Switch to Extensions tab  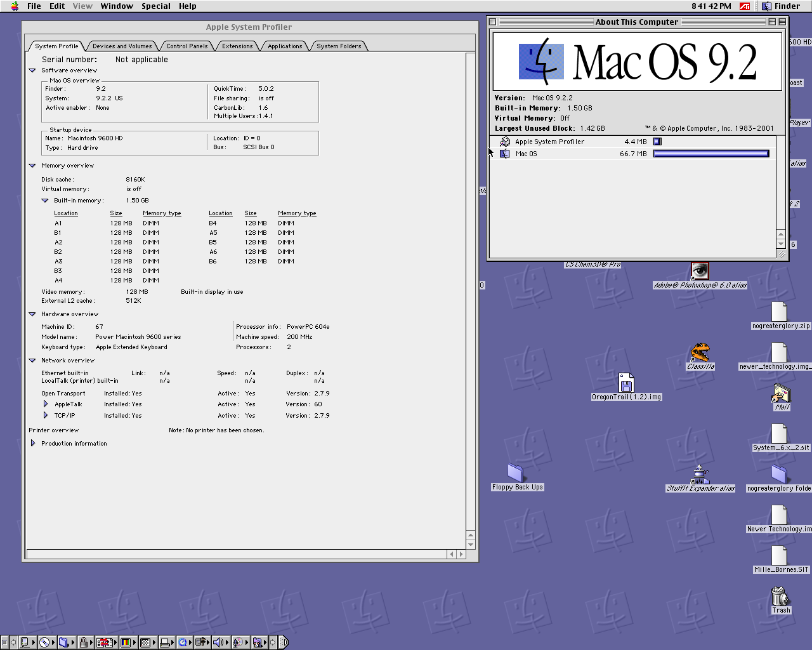click(237, 46)
